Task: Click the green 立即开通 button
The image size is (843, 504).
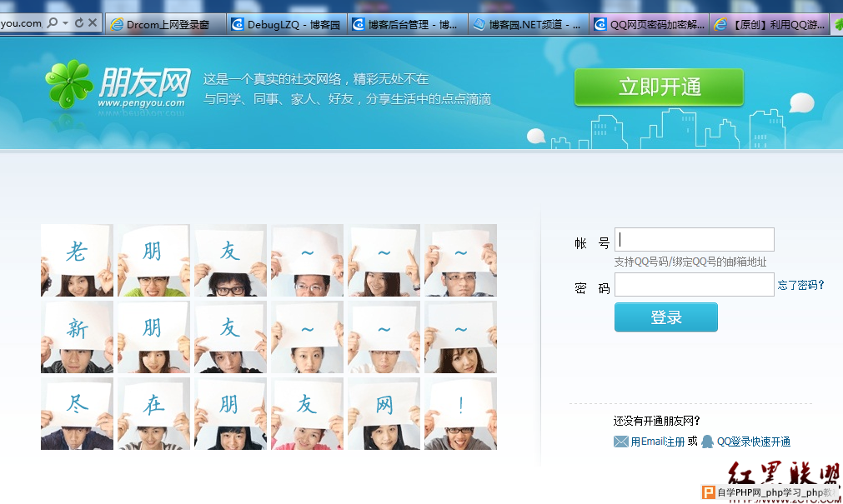Action: tap(659, 87)
